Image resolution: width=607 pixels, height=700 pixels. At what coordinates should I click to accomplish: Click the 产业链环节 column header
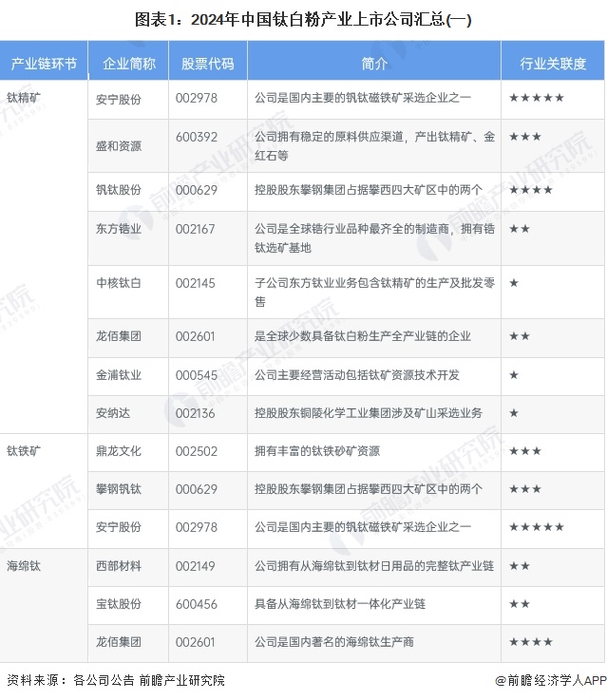pos(44,64)
